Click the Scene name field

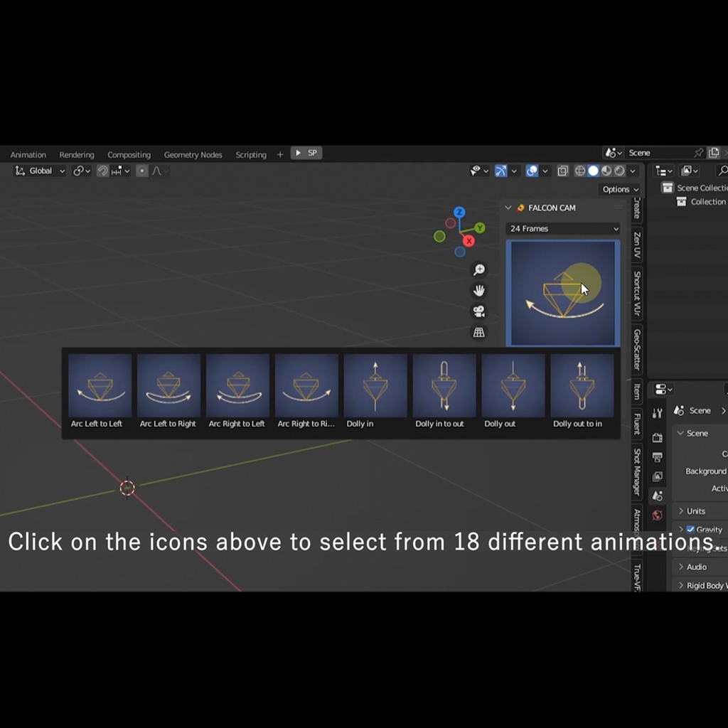point(658,153)
